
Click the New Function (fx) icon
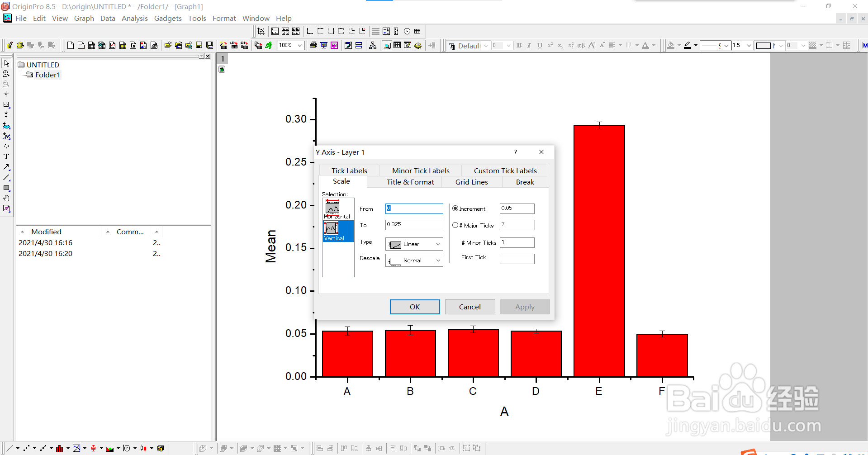133,45
